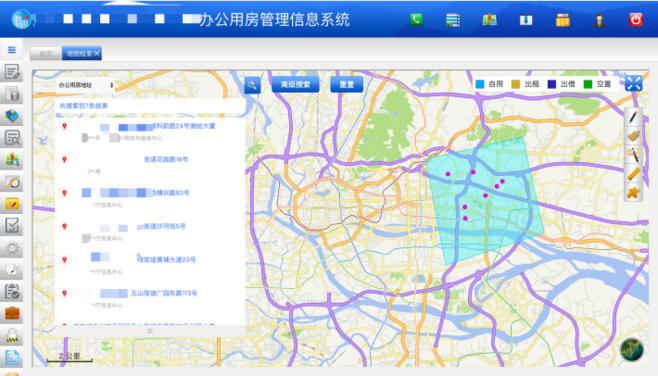Toggle the left sidebar hamburger menu

[12, 50]
